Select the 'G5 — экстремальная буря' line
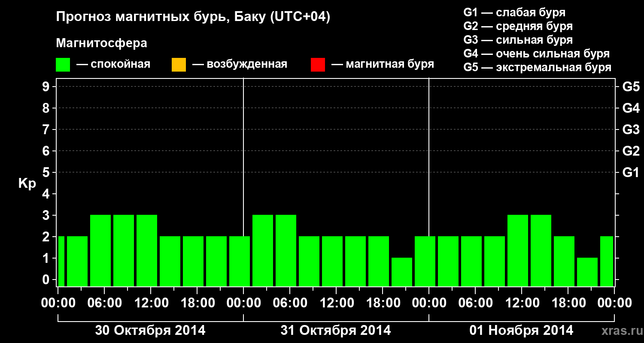 point(538,67)
